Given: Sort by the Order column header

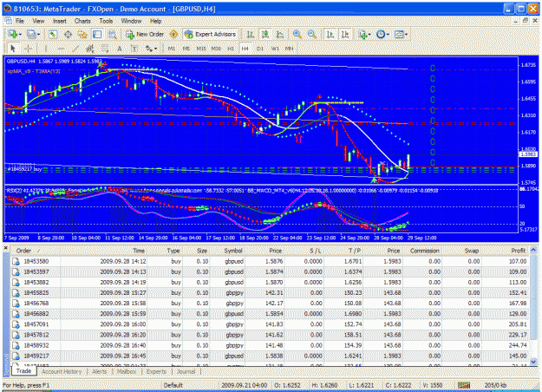Looking at the screenshot, I should [x=24, y=251].
